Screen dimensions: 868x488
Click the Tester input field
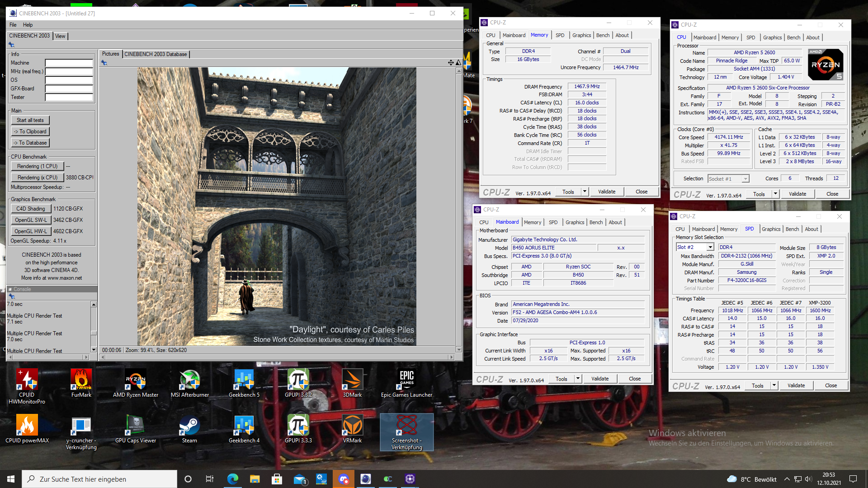[69, 97]
